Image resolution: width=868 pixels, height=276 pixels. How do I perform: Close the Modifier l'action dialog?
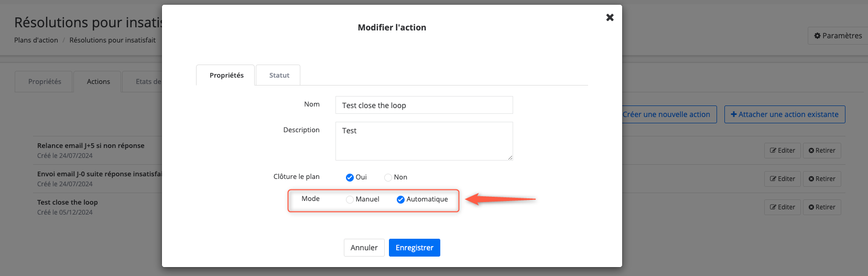click(610, 17)
